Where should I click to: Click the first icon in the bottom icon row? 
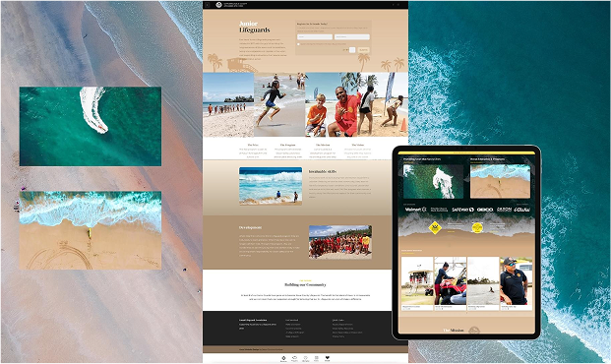(x=283, y=358)
